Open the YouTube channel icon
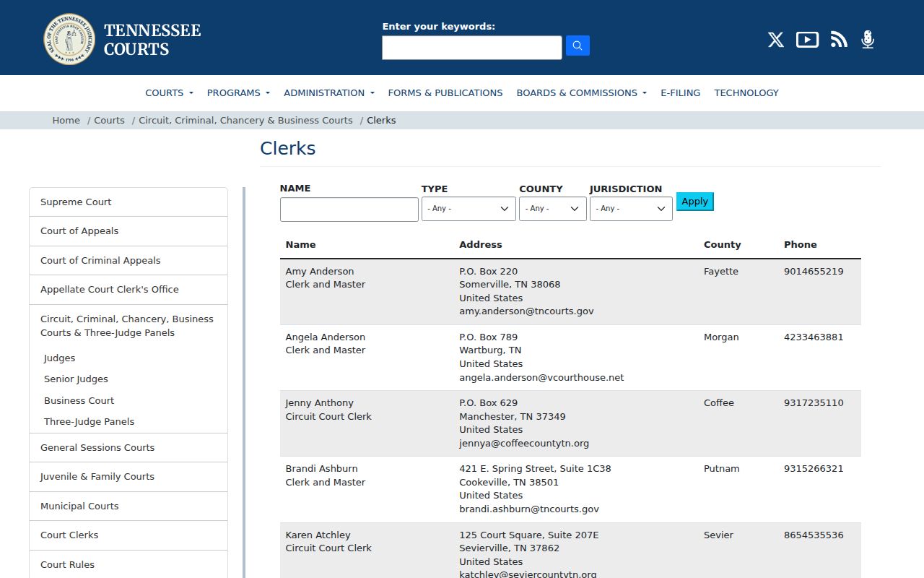Viewport: 924px width, 578px height. tap(807, 40)
